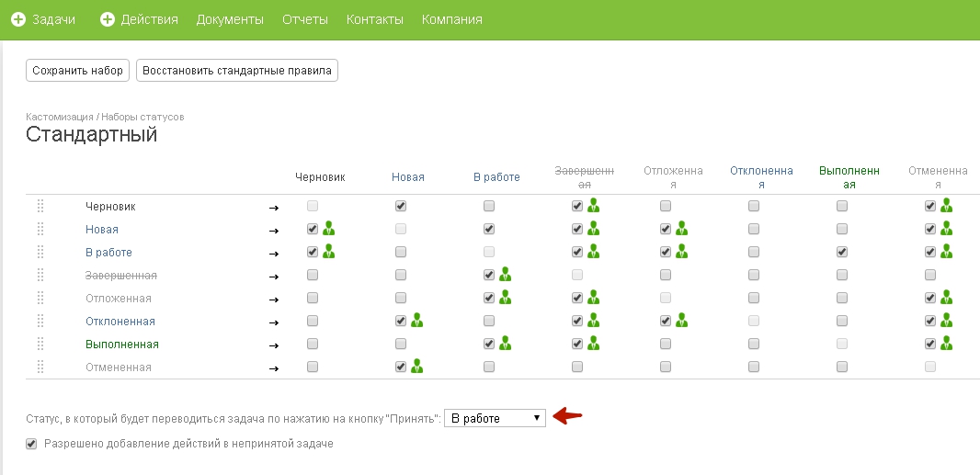Toggle 'Разрешено добавление действий' checkbox
Screen dimensions: 980x475
click(33, 443)
